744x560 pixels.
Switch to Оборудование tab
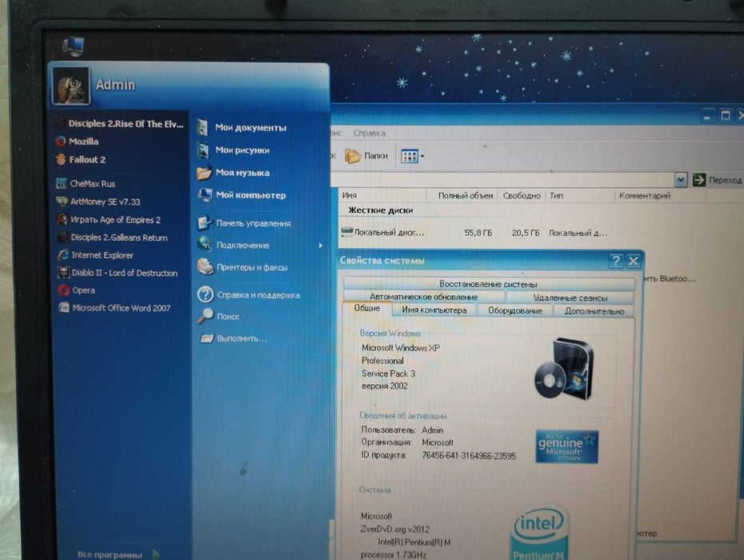tap(515, 310)
